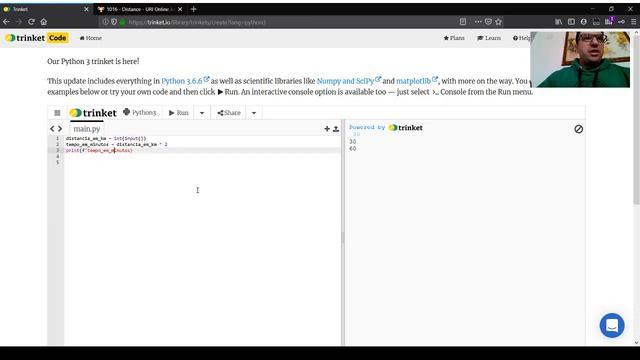640x360 pixels.
Task: Click the Firefox account icon
Action: click(x=584, y=22)
